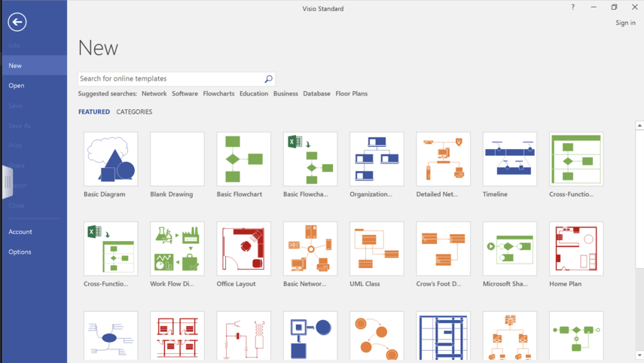Click Sign in link
This screenshot has width=644, height=363.
click(x=625, y=23)
